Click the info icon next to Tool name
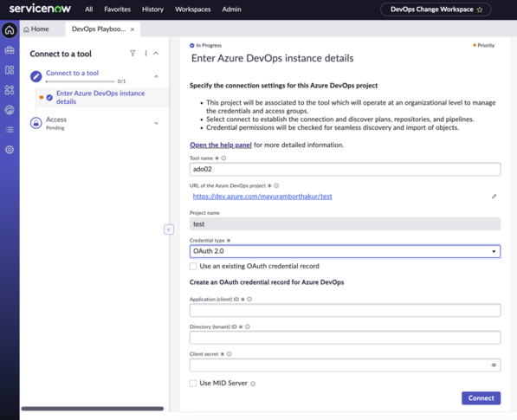 point(223,158)
